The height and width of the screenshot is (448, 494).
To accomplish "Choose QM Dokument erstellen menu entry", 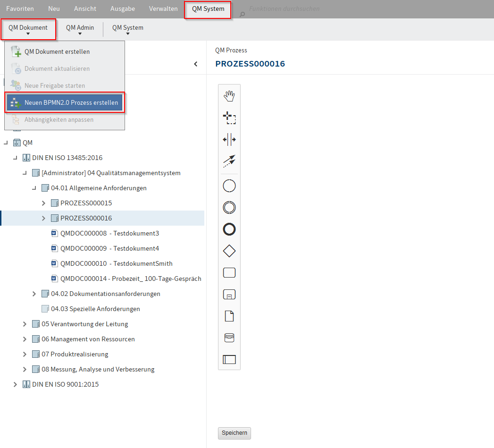I will [x=57, y=51].
